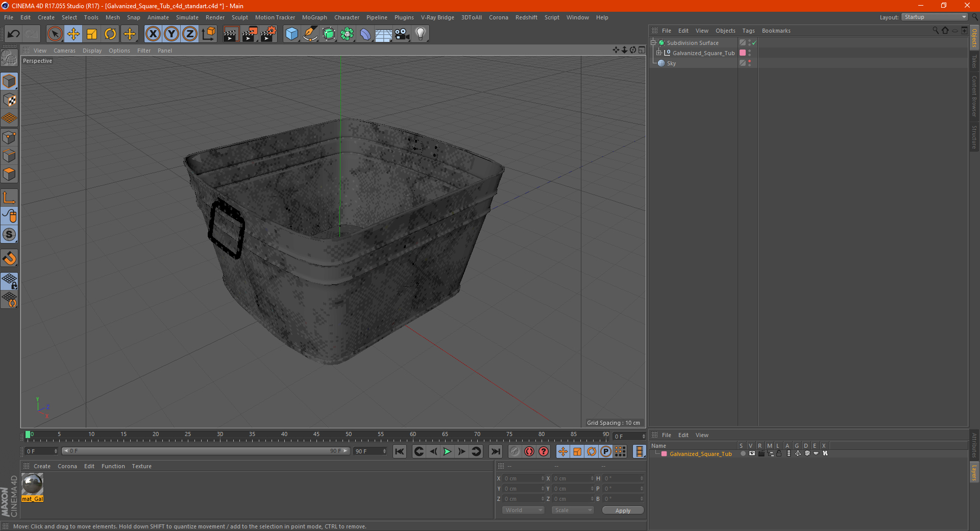Search objects with magnifier icon
The width and height of the screenshot is (980, 531).
tap(935, 31)
